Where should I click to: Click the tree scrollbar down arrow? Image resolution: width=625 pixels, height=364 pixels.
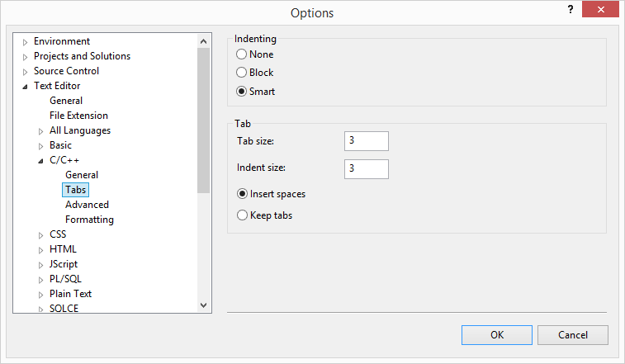(203, 305)
